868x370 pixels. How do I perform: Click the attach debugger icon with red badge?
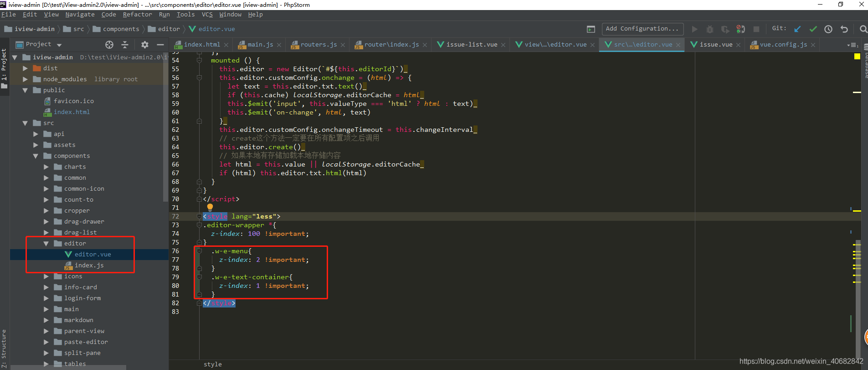tap(741, 29)
